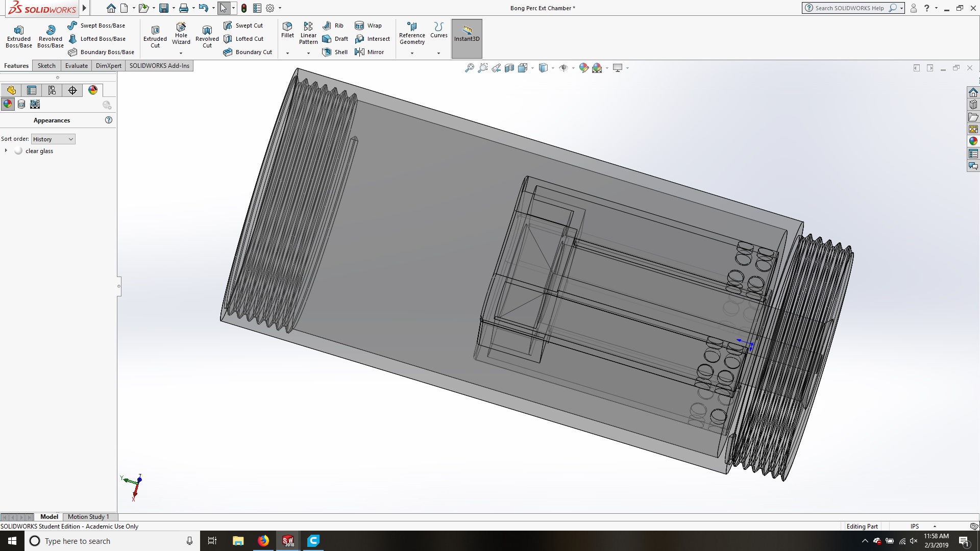Open the Linear Pattern dropdown arrow

pyautogui.click(x=308, y=53)
